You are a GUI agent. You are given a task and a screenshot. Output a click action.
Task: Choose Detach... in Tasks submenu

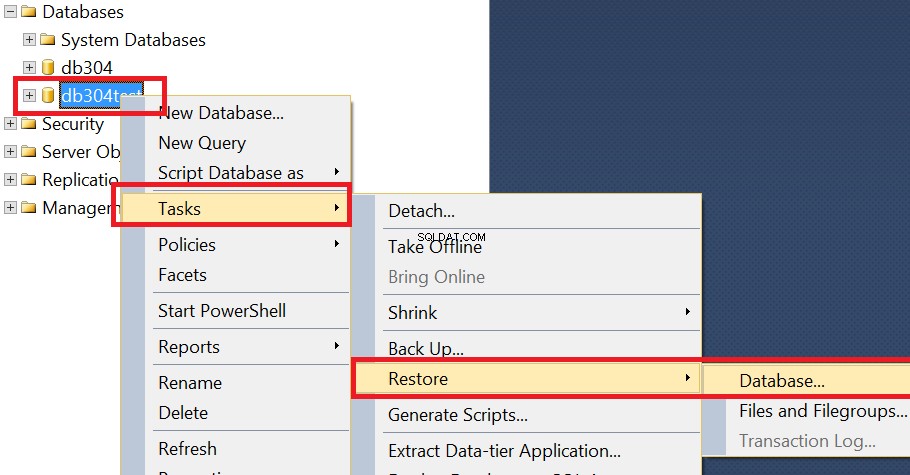pos(527,211)
